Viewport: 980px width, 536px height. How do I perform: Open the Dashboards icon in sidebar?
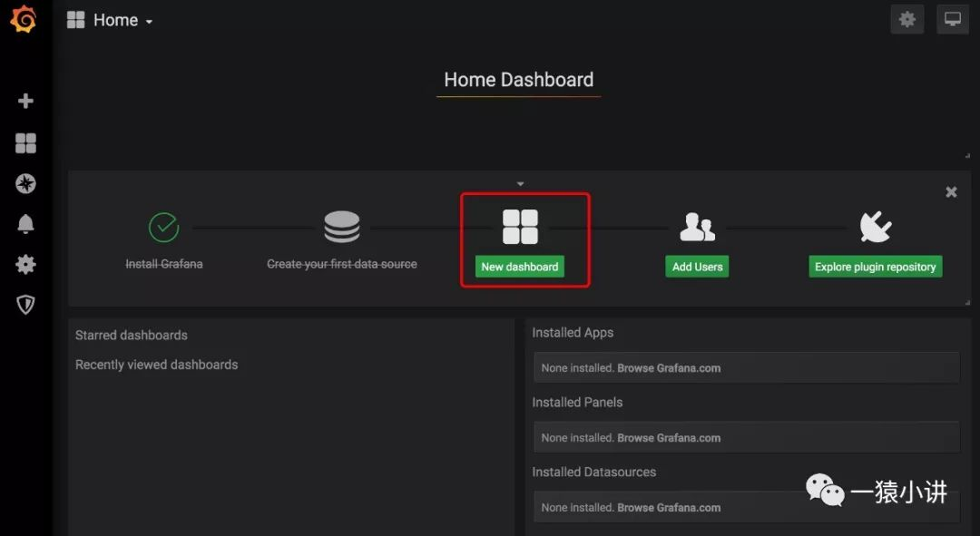(x=25, y=143)
